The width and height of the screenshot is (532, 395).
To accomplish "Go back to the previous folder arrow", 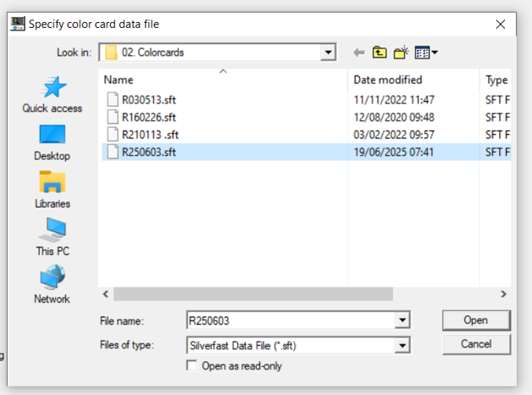I will click(358, 53).
